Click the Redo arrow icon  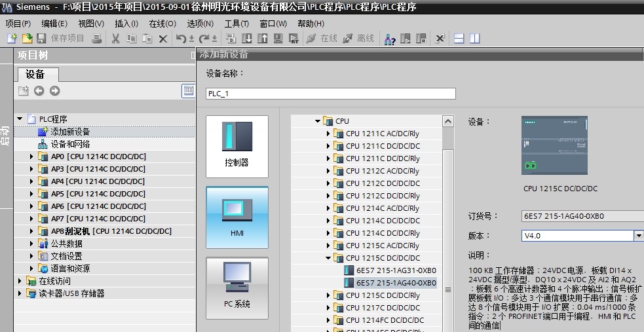pos(204,39)
